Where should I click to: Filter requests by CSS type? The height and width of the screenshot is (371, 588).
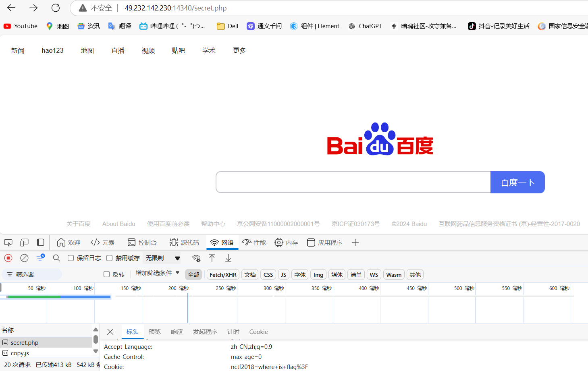pos(268,275)
